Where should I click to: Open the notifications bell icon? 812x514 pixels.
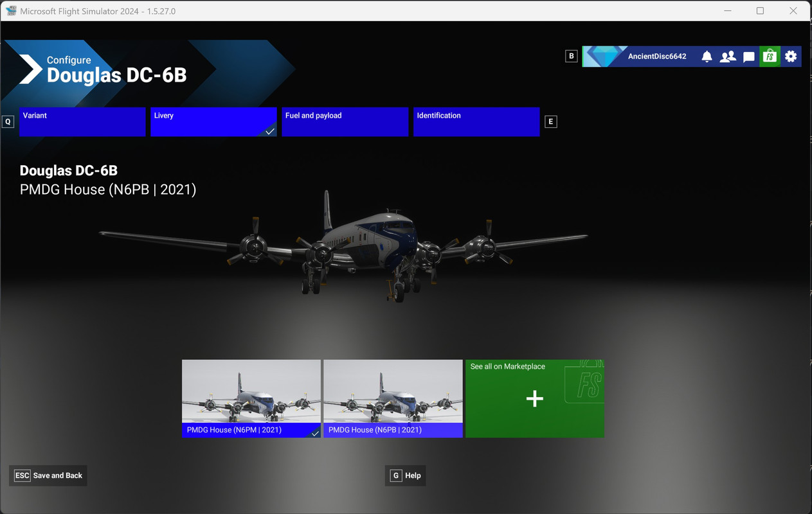pos(707,57)
